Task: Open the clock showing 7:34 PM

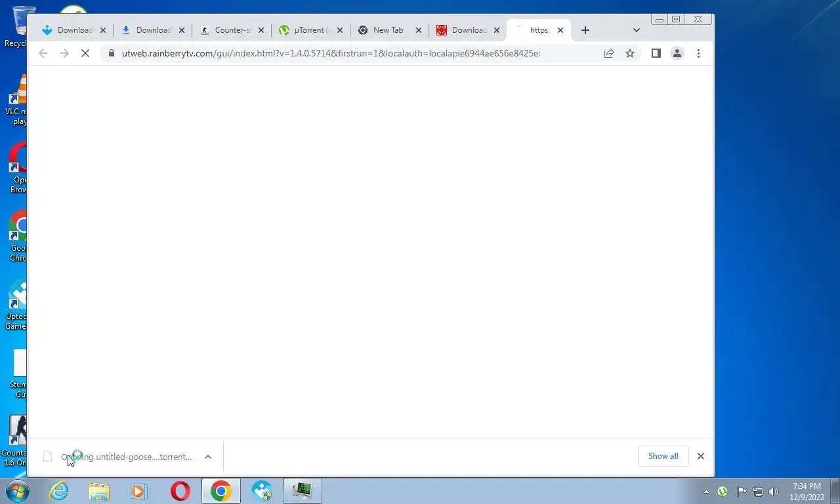Action: 807,492
